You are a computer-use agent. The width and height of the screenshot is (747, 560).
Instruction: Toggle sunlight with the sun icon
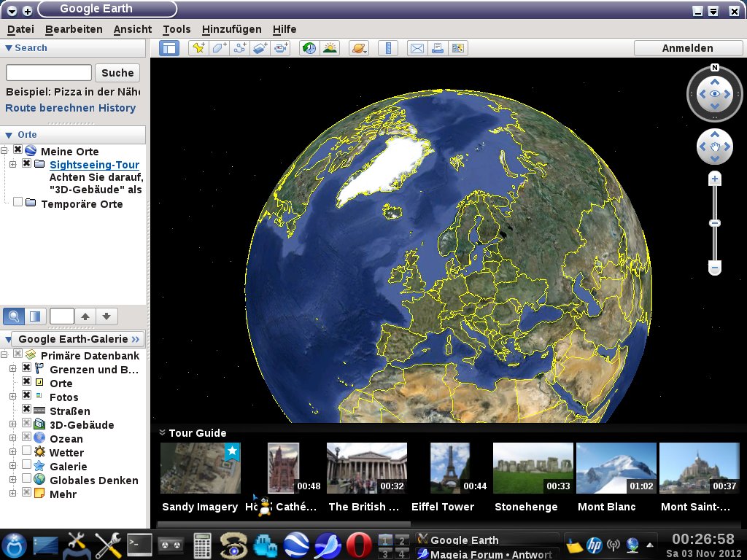click(330, 48)
